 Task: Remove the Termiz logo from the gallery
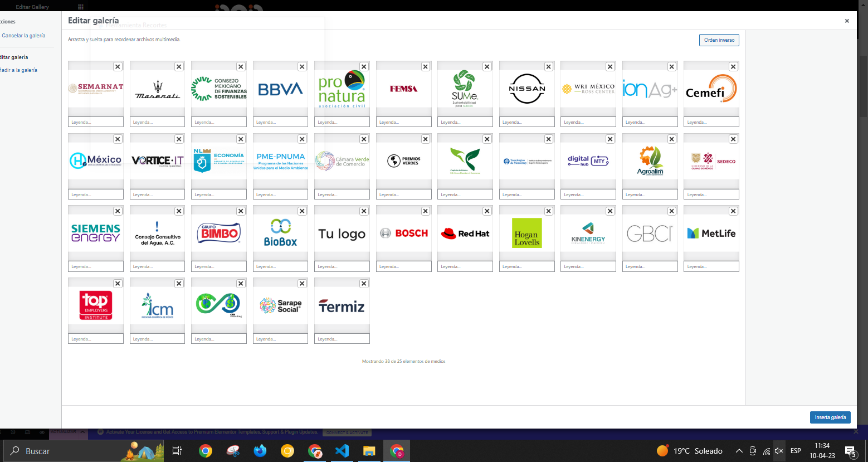coord(364,284)
